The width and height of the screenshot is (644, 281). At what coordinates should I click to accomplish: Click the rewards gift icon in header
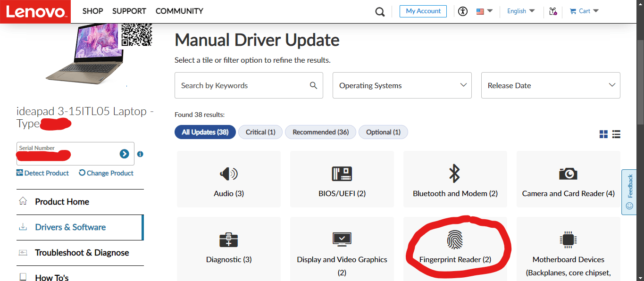(x=553, y=11)
